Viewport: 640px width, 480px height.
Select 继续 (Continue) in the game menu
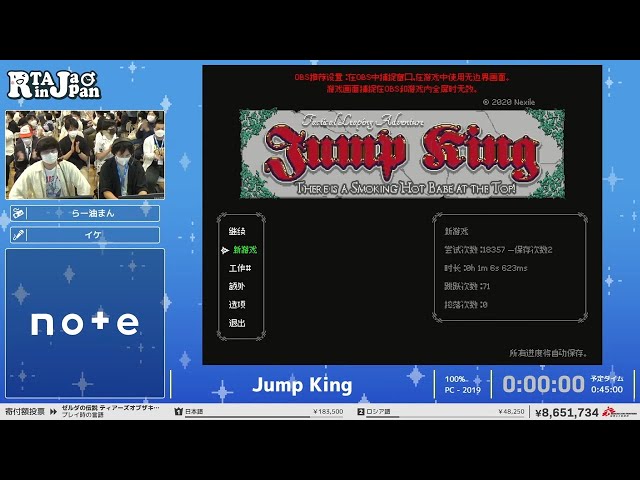[x=237, y=231]
